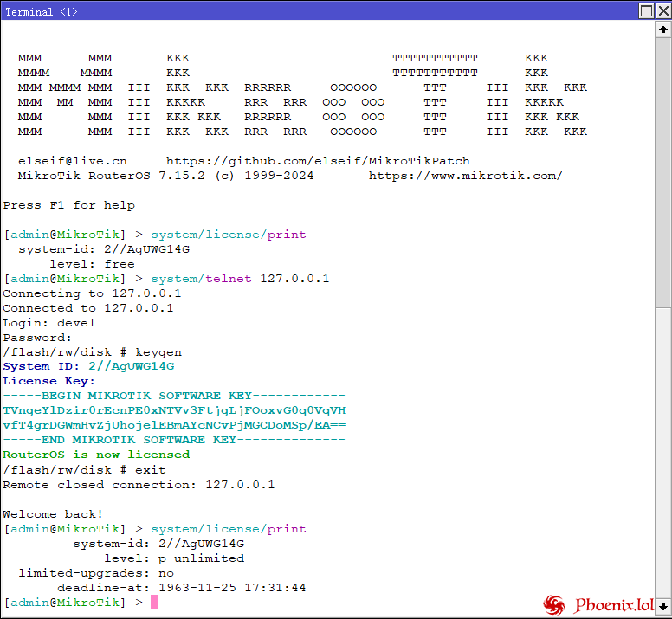672x619 pixels.
Task: Maximize the Terminal window
Action: click(647, 11)
